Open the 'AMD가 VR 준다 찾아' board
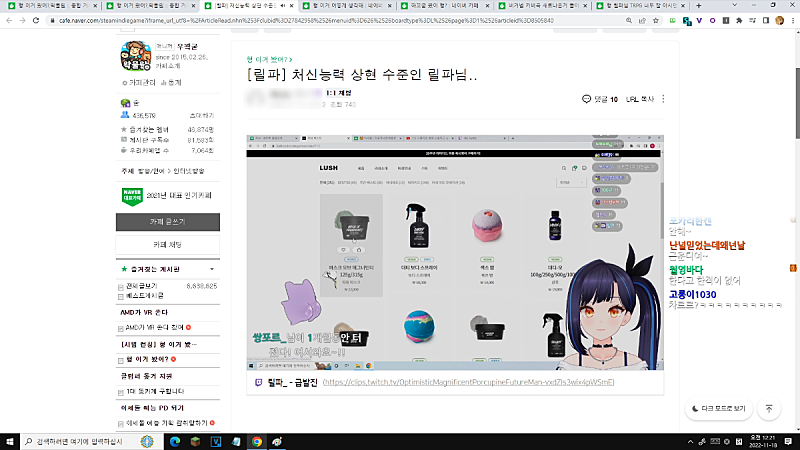The image size is (800, 450). pyautogui.click(x=155, y=328)
